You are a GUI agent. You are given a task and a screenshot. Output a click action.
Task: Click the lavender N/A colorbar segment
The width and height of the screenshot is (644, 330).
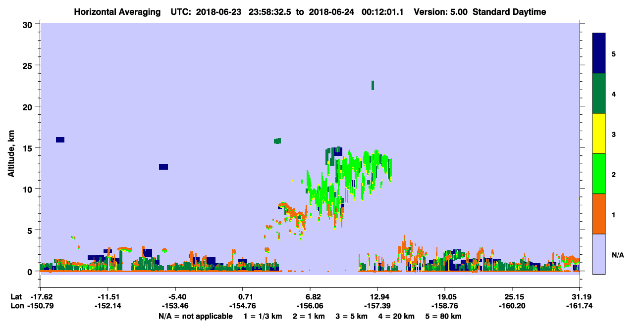click(x=599, y=254)
